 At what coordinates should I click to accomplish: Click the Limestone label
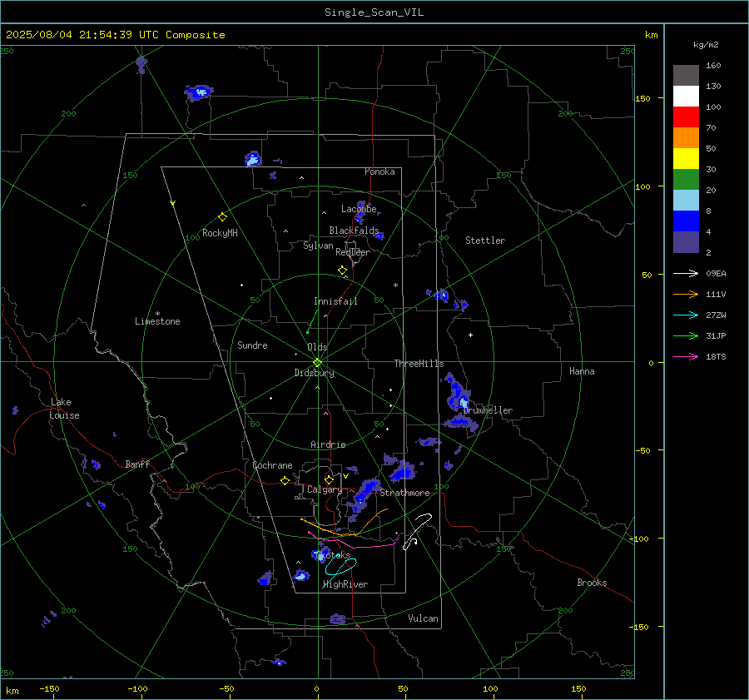tap(157, 321)
